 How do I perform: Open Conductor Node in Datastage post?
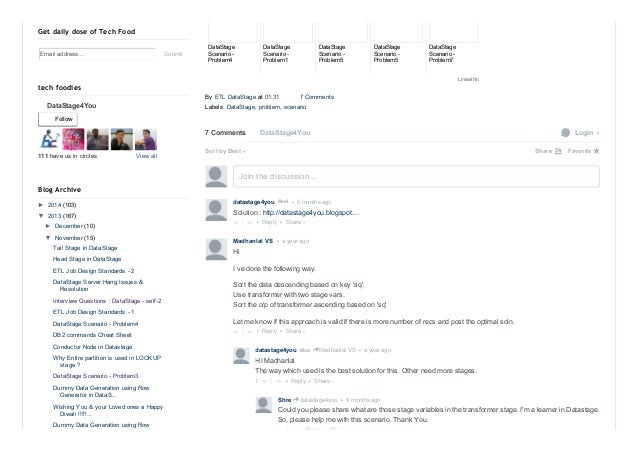pyautogui.click(x=92, y=347)
